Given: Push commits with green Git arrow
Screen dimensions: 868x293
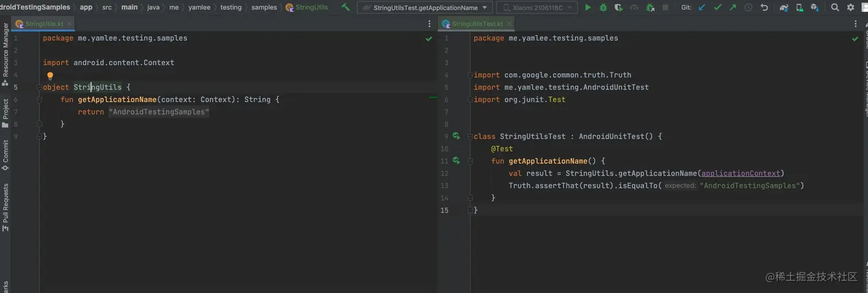Looking at the screenshot, I should [x=733, y=7].
